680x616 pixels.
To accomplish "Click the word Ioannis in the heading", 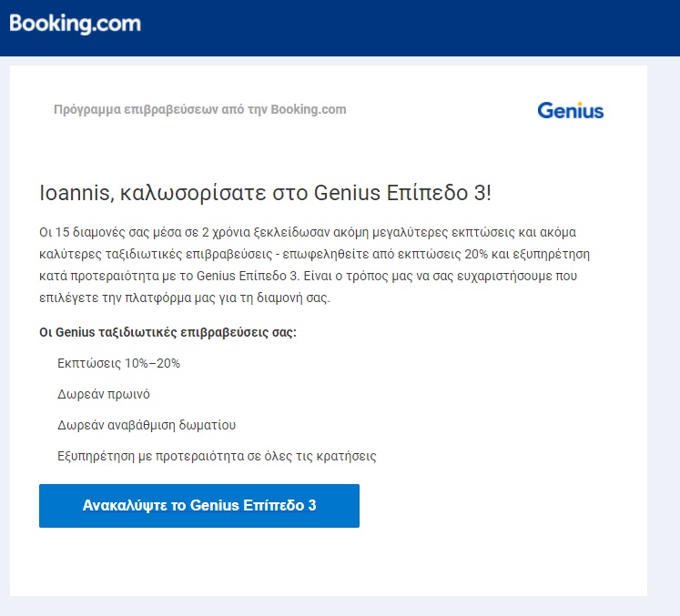I will [x=76, y=193].
